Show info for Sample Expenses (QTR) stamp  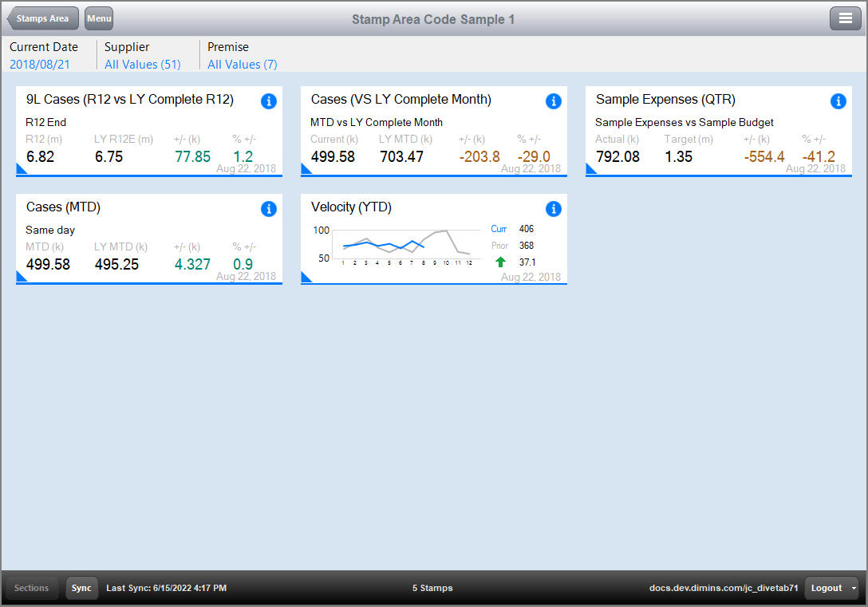point(838,101)
